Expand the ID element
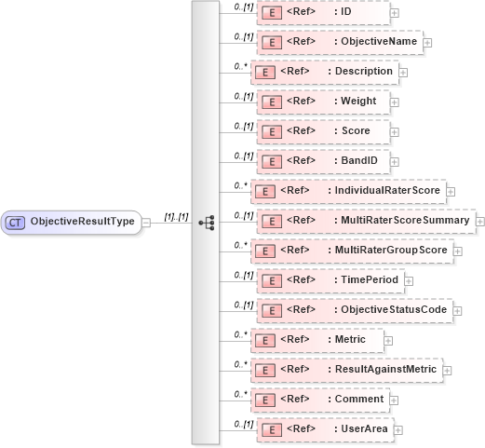The width and height of the screenshot is (485, 448). (x=395, y=13)
